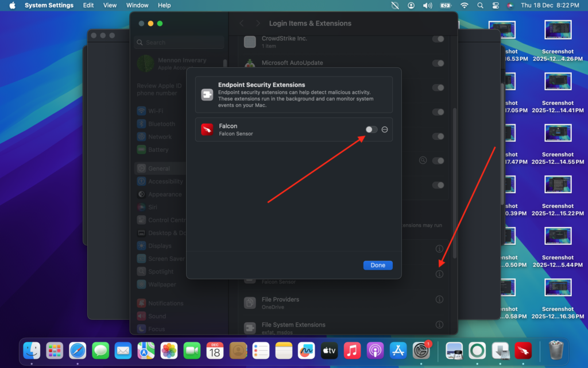Open Messages from the Dock

tap(100, 351)
